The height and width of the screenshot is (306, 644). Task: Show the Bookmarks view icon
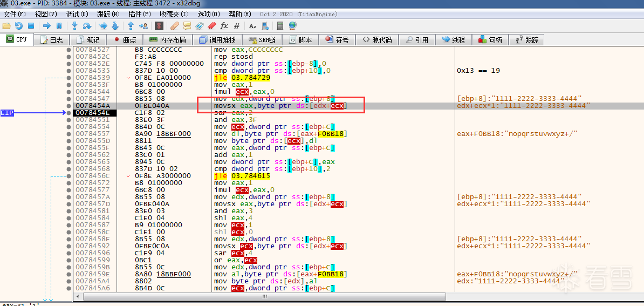click(211, 26)
